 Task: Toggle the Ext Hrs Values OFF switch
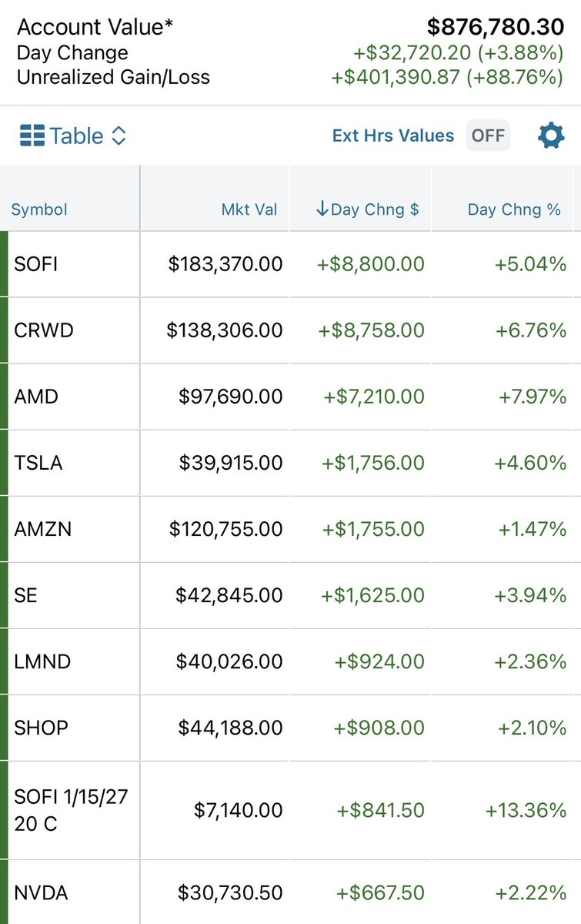(488, 136)
